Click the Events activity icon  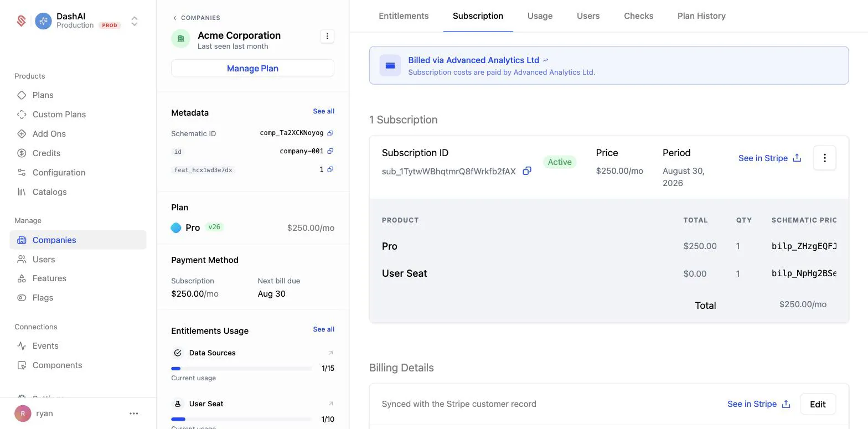[22, 346]
